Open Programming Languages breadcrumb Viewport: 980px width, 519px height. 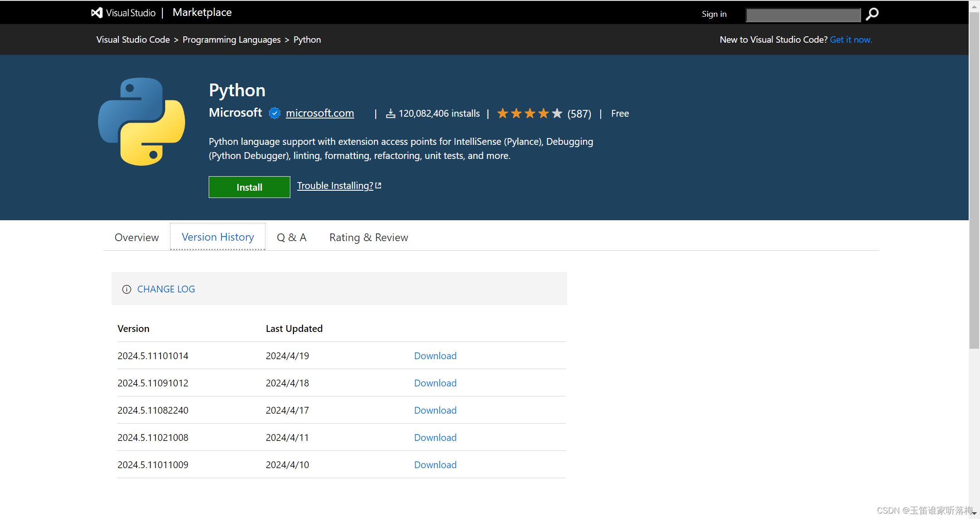point(231,40)
